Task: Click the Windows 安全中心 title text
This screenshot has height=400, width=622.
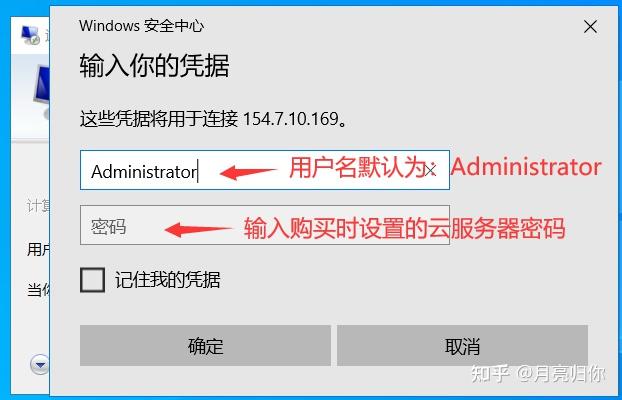Action: coord(141,26)
